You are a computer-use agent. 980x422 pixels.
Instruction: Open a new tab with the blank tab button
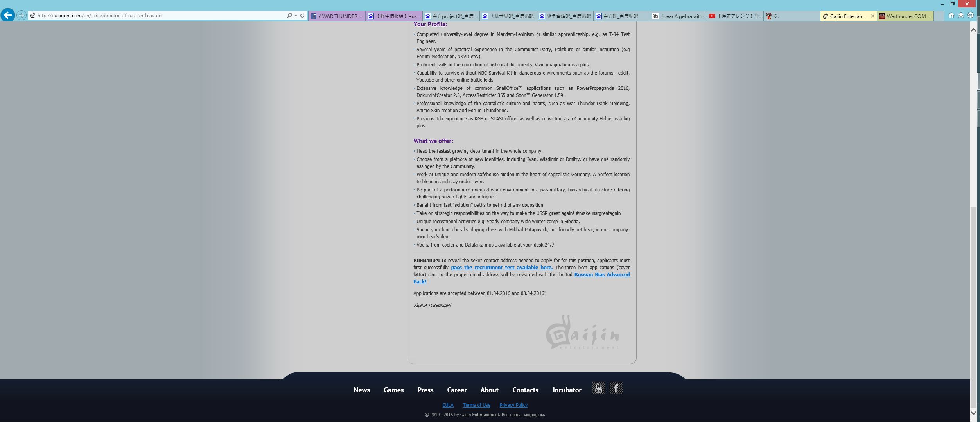point(939,16)
